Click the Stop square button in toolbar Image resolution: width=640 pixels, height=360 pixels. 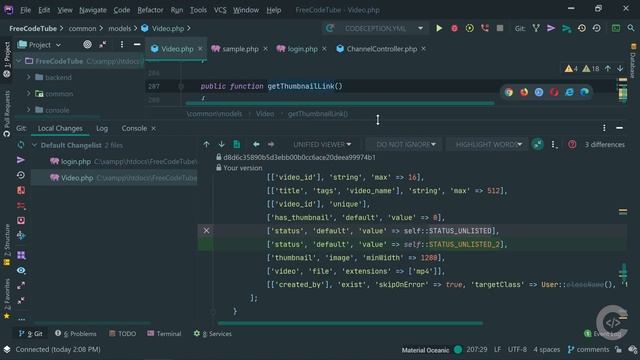coord(500,28)
